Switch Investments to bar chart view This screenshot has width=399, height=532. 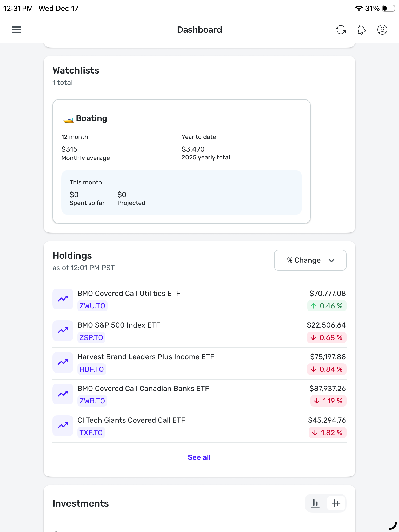pos(315,503)
